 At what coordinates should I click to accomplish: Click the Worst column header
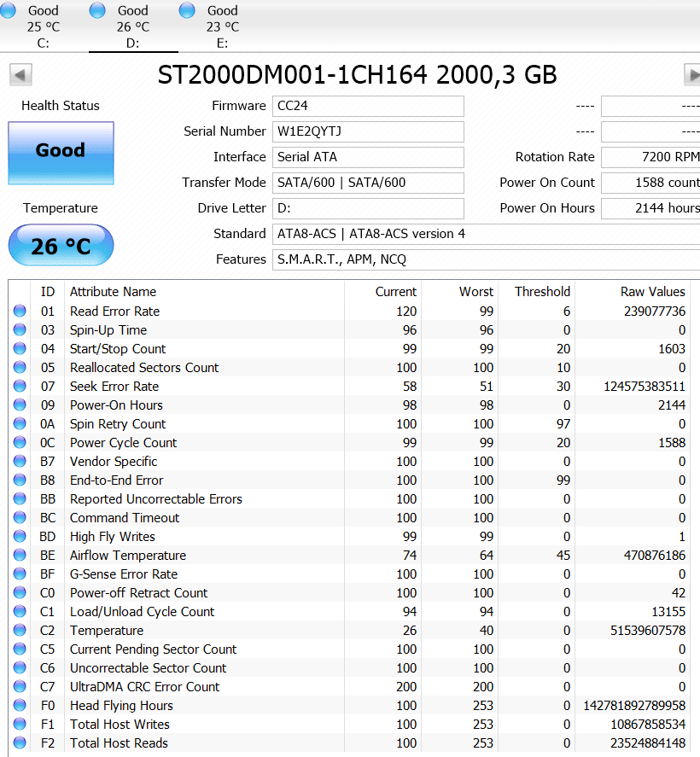pyautogui.click(x=459, y=292)
